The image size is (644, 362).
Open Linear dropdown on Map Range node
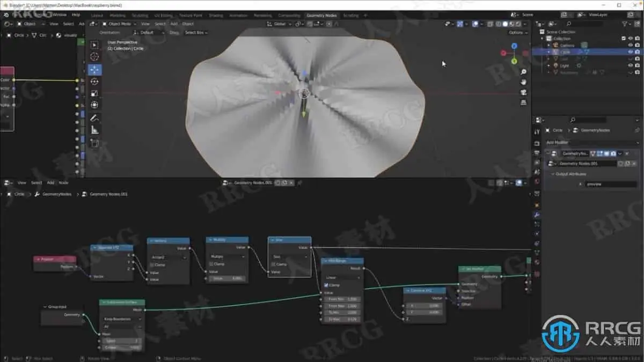343,278
